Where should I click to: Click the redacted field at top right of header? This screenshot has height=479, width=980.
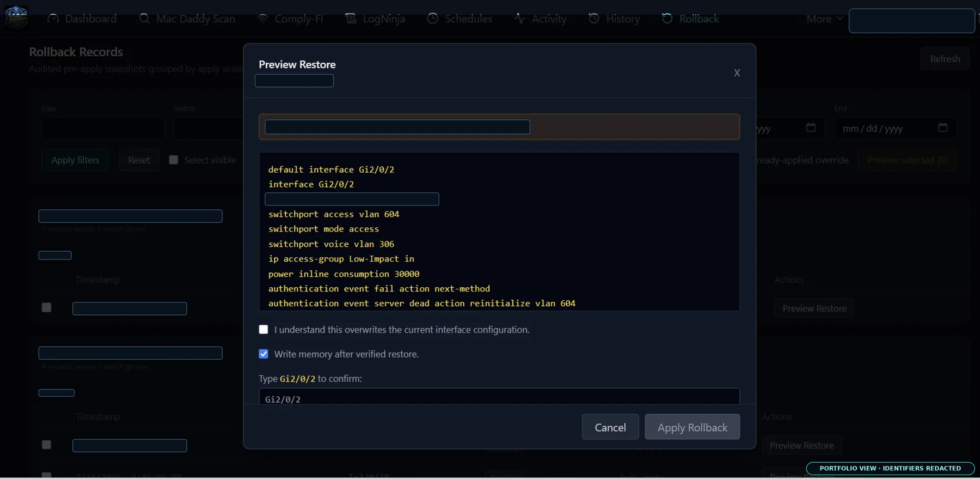pos(911,21)
